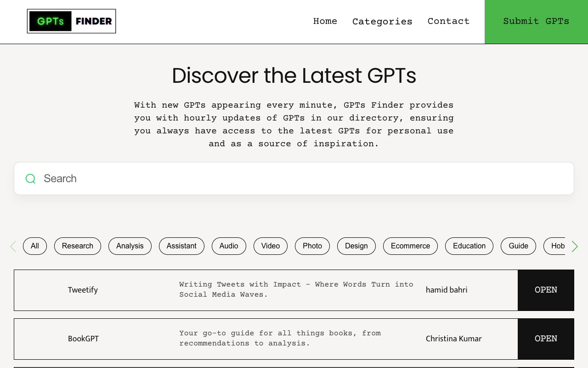Open the Categories menu item
Viewport: 588px width, 368px height.
point(382,22)
